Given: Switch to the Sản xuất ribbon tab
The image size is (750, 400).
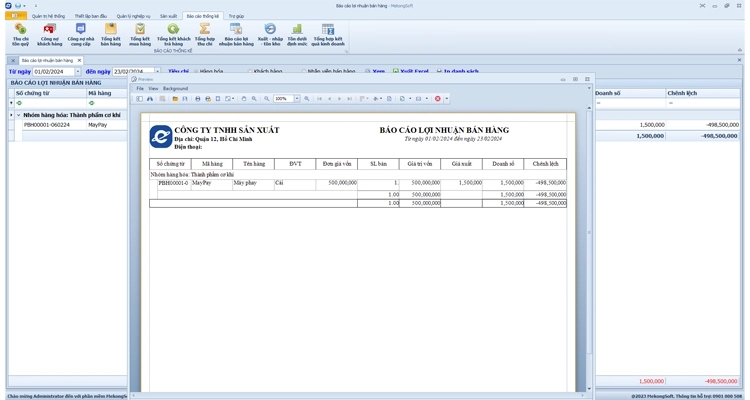Looking at the screenshot, I should coord(168,16).
